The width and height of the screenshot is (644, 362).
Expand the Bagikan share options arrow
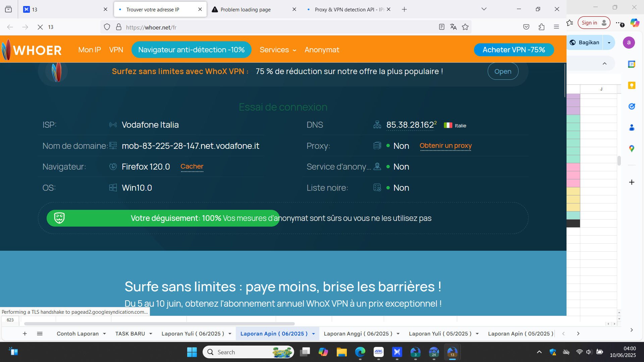pos(609,43)
